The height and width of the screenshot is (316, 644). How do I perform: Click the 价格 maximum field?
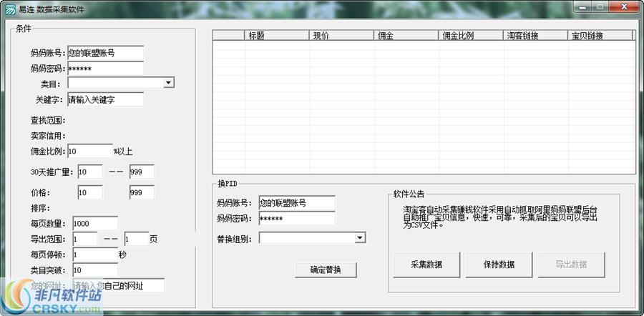pos(142,192)
